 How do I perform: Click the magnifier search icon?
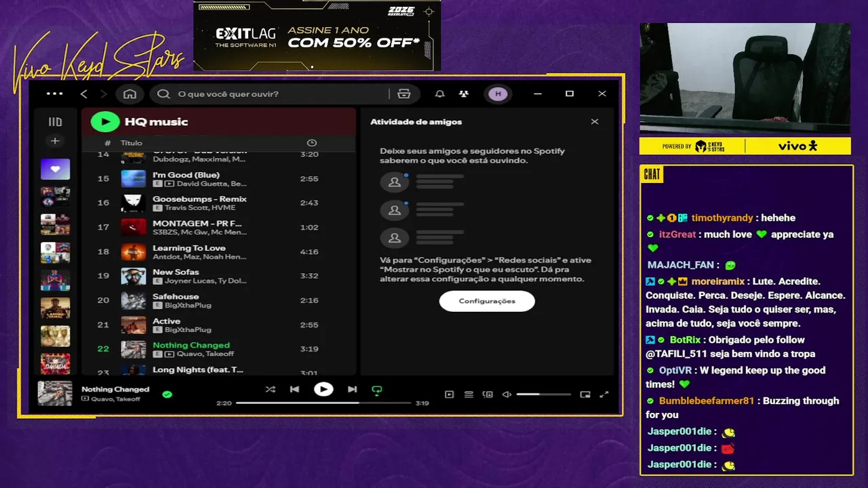tap(163, 94)
